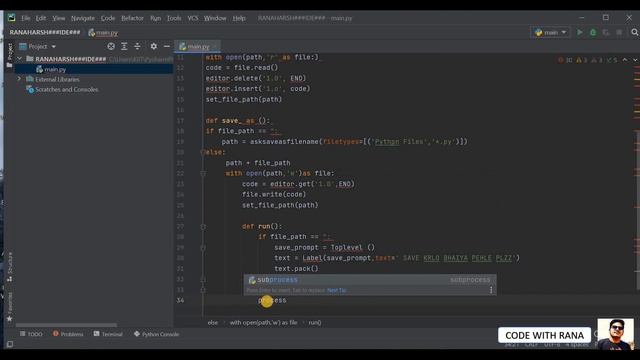Hide the Project tool window via the minus icon
The width and height of the screenshot is (640, 360).
click(167, 47)
